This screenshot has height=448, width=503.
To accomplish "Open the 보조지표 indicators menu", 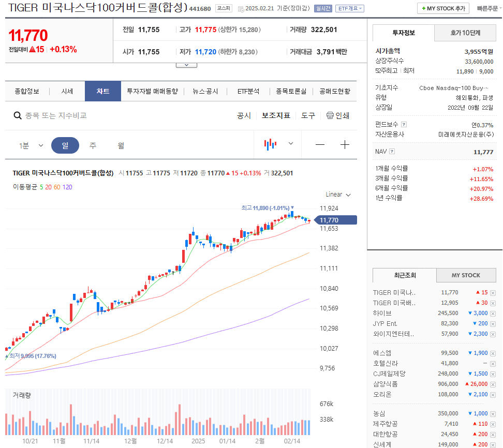I will click(276, 115).
